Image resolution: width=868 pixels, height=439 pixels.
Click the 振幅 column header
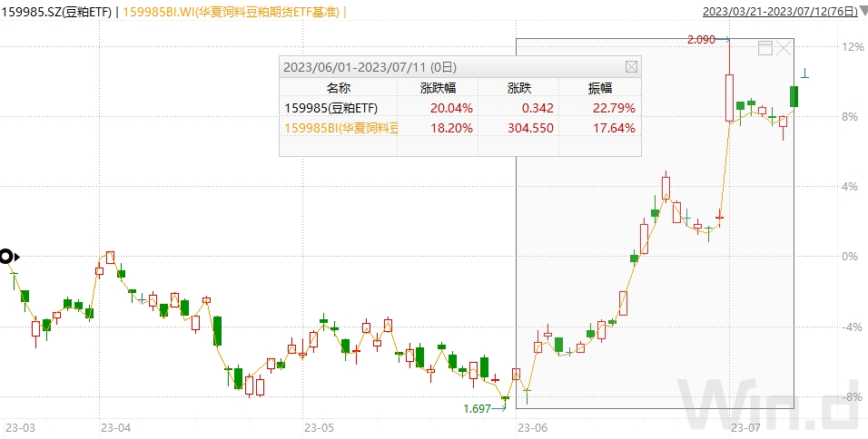point(599,88)
